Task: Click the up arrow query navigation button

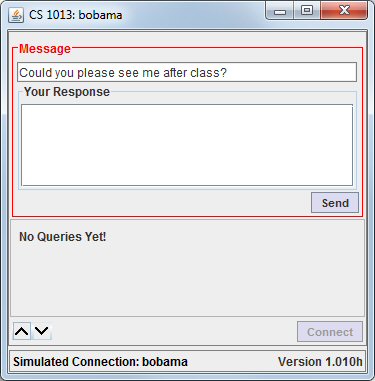Action: pyautogui.click(x=22, y=331)
